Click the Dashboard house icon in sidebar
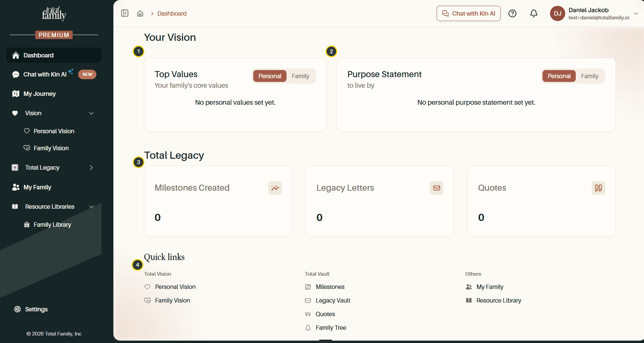Screen dimensions: 644x343 pyautogui.click(x=16, y=55)
